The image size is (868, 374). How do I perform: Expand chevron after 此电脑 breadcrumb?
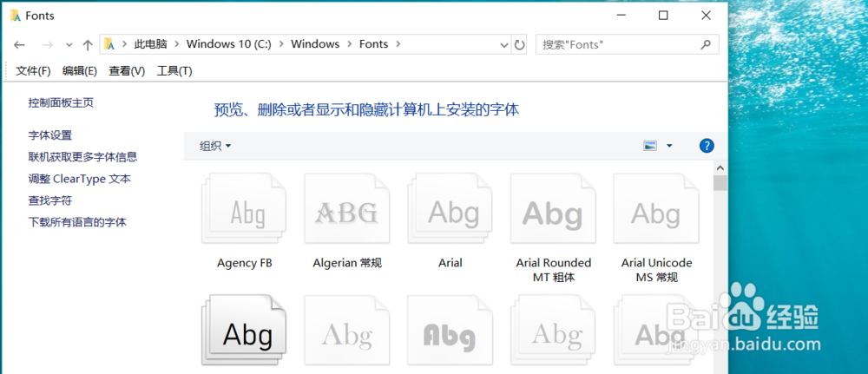pyautogui.click(x=176, y=44)
